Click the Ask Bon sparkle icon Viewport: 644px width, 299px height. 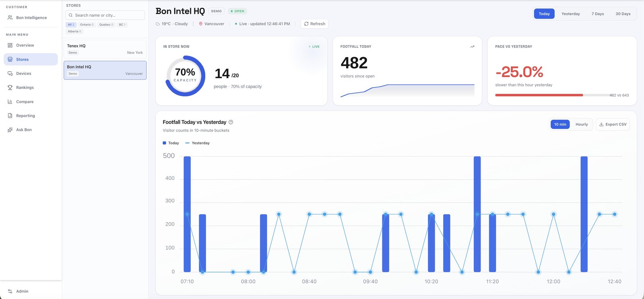[10, 130]
